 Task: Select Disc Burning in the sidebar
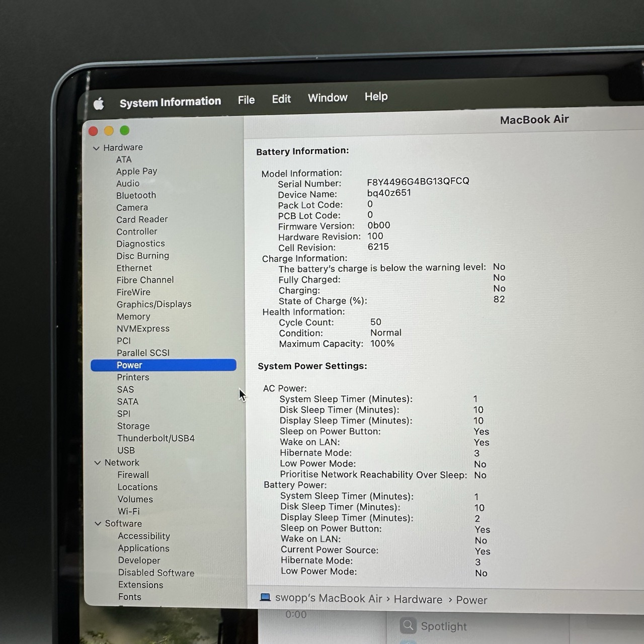tap(143, 256)
